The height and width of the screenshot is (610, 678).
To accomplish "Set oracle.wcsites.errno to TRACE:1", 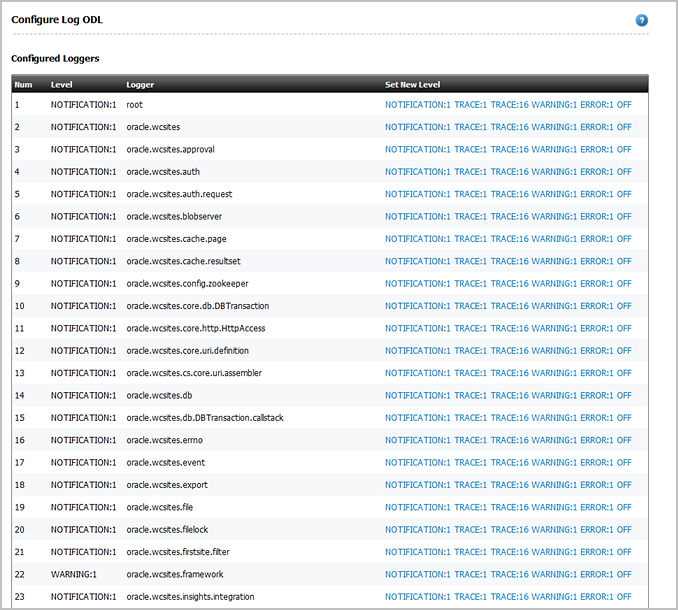I will (470, 440).
